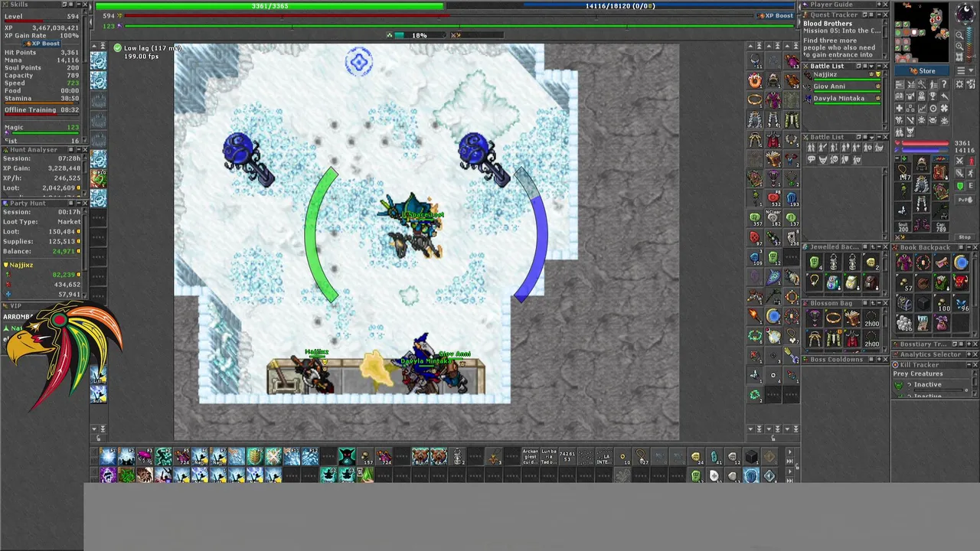Image resolution: width=980 pixels, height=551 pixels.
Task: Toggle the first battle list player filter
Action: (x=812, y=147)
